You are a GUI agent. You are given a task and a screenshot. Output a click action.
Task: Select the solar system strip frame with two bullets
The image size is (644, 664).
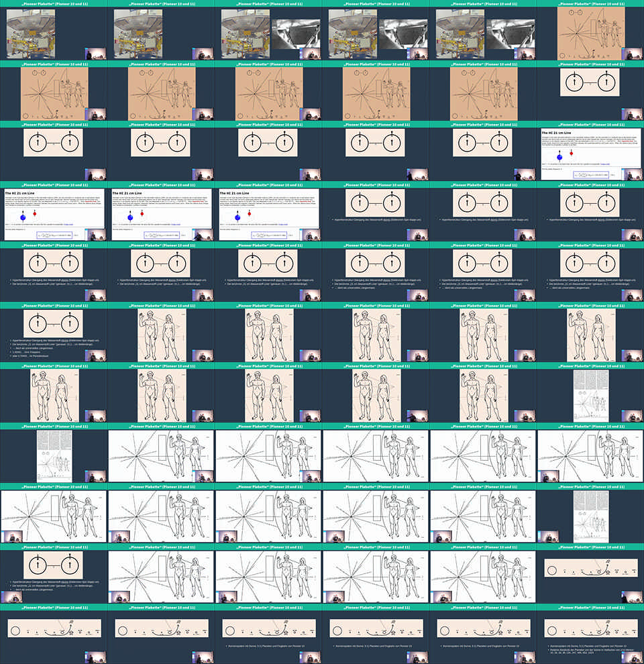[590, 634]
